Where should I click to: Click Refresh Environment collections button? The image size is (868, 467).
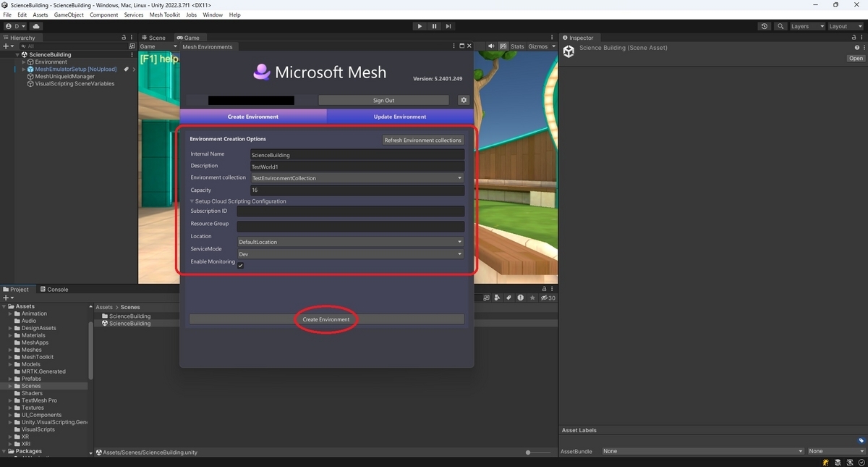click(423, 140)
